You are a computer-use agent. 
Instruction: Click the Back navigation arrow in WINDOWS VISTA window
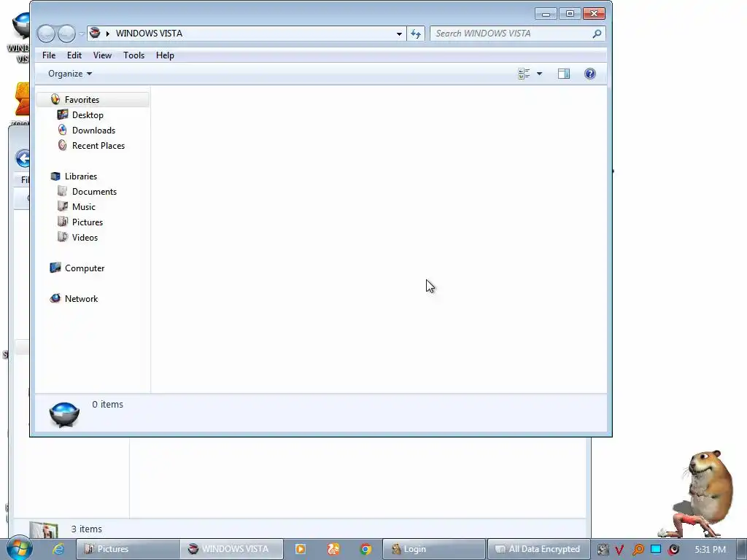pos(46,34)
